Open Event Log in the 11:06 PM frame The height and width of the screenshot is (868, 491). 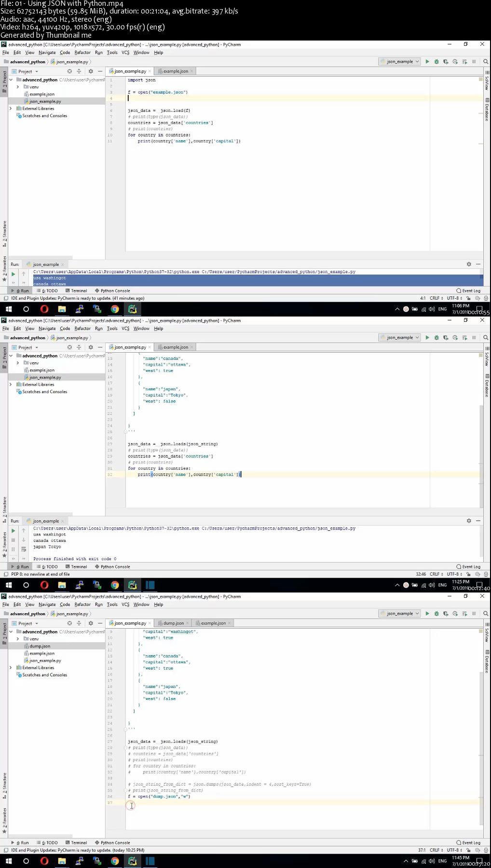click(x=468, y=290)
